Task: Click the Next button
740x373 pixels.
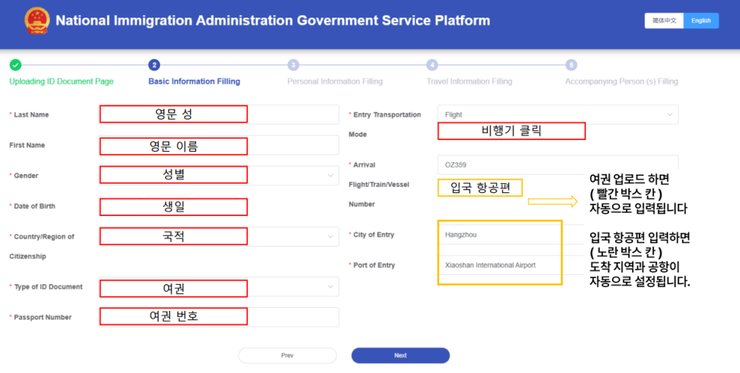Action: (x=400, y=356)
